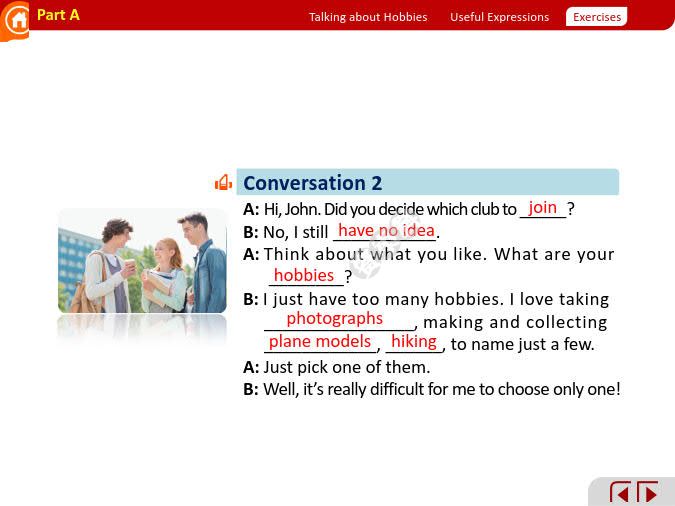
Task: Select the "photographs" answer blank
Action: pyautogui.click(x=335, y=319)
